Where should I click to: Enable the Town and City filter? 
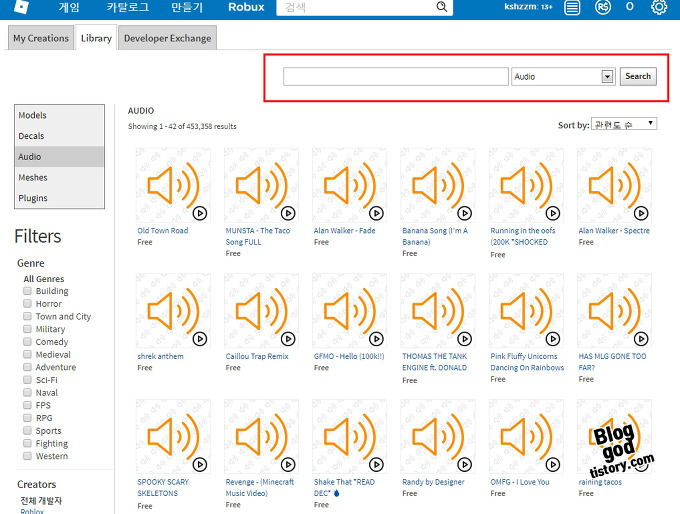point(27,316)
